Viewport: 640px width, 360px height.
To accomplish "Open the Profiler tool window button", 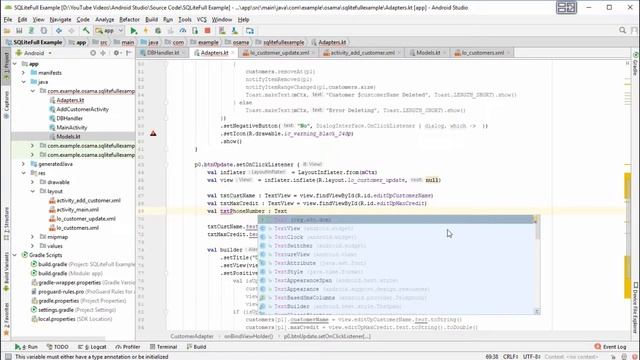I will tap(128, 347).
